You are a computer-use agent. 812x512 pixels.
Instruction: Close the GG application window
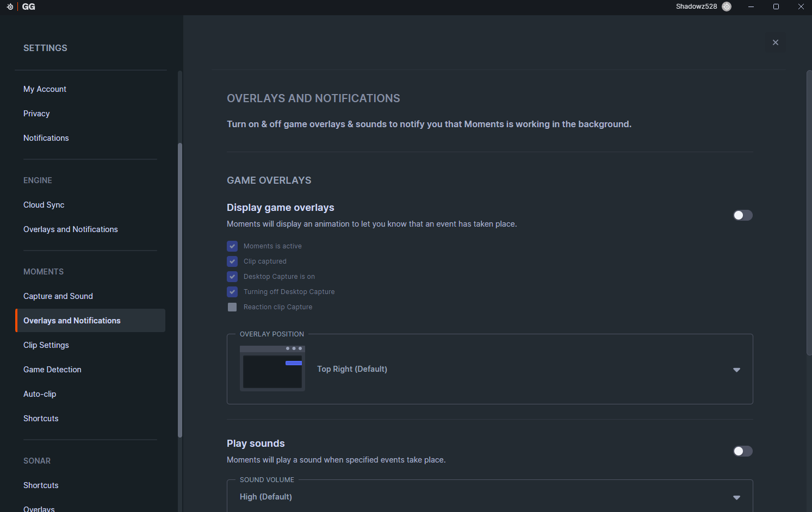point(801,7)
